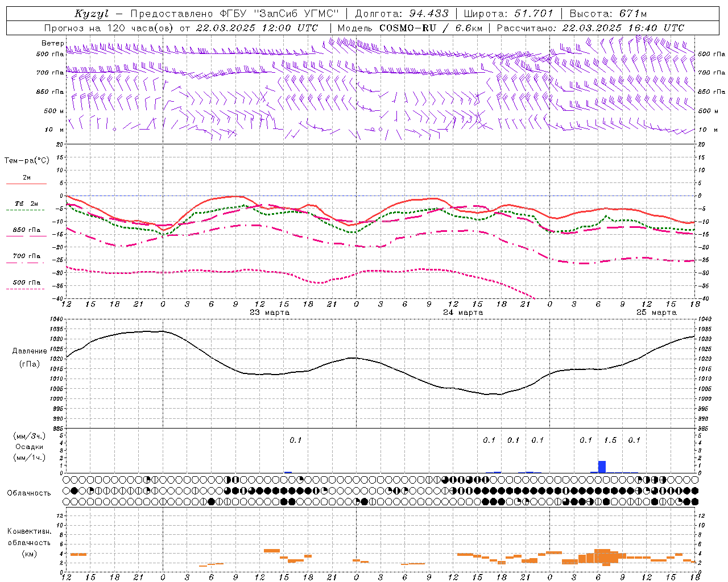Click the 'Высота: 671м' header value

608,14
